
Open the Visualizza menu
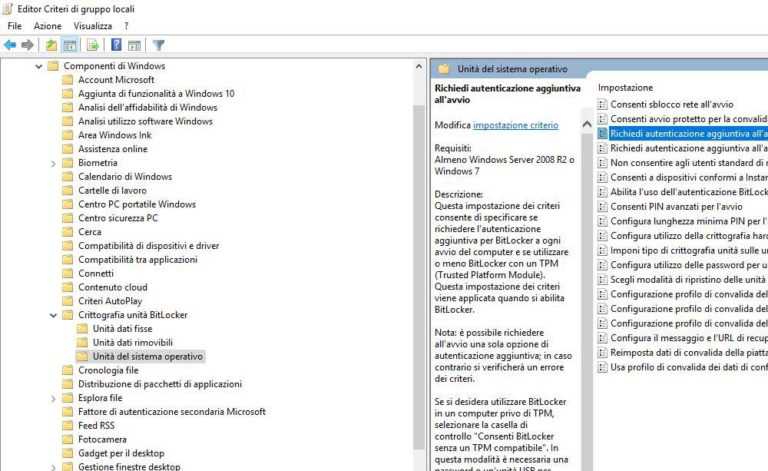[x=93, y=26]
